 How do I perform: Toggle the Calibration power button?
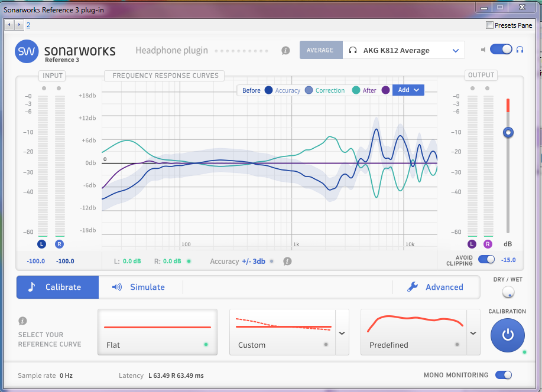pos(508,335)
